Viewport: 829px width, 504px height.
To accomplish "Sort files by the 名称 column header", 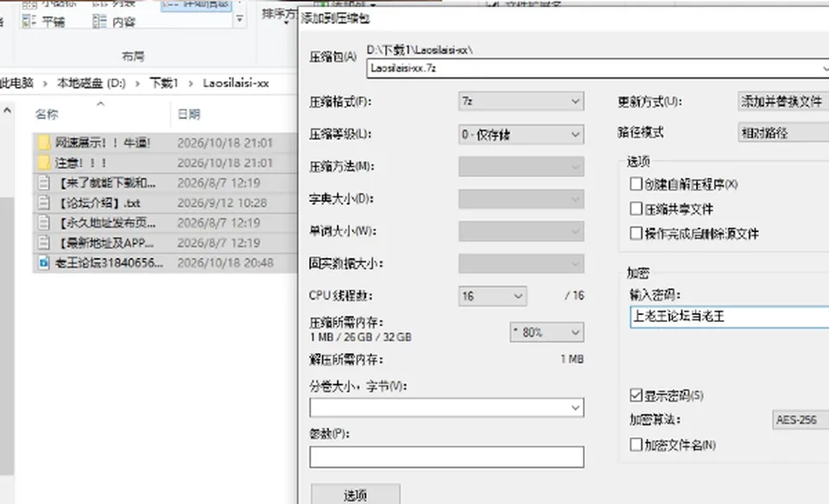I will tap(47, 114).
